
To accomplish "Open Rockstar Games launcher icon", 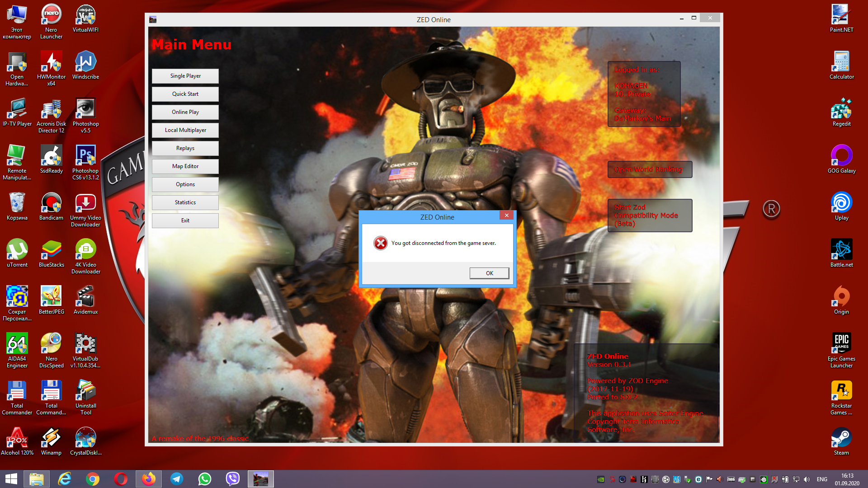I will tap(841, 398).
